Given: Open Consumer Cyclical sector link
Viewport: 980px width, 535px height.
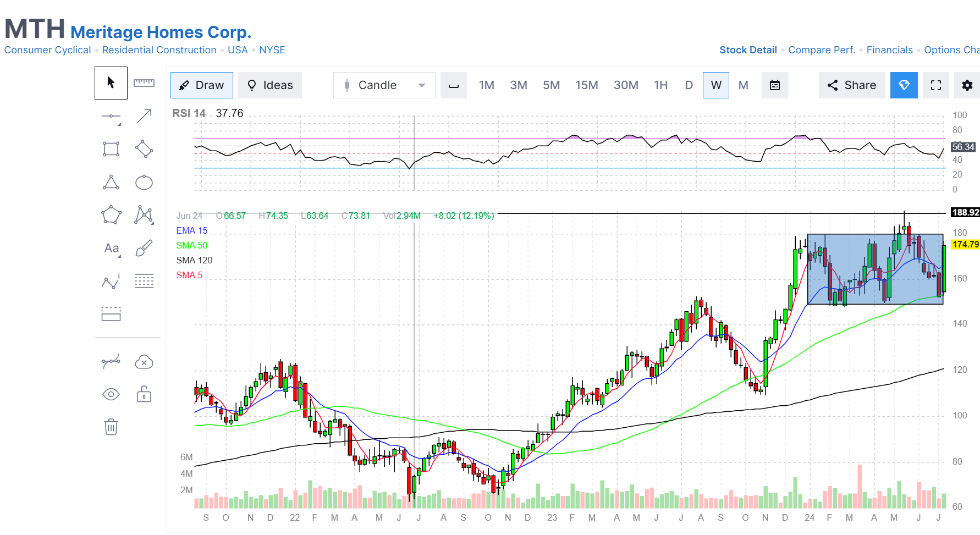Looking at the screenshot, I should 47,50.
